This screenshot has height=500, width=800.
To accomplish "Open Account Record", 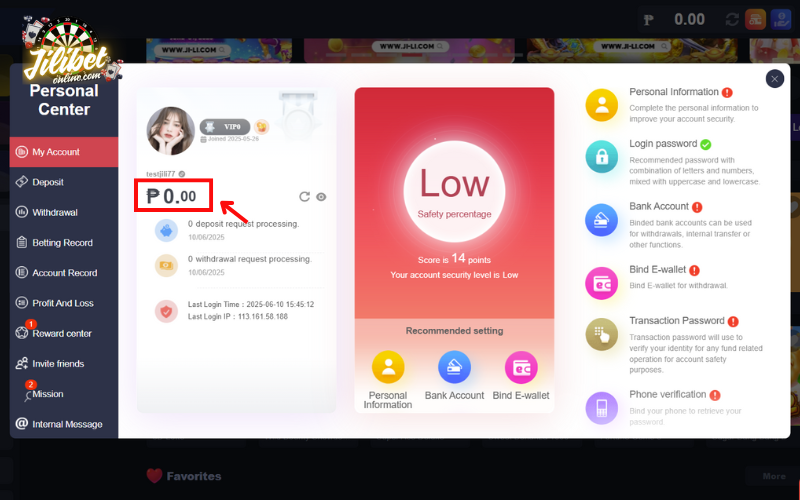I will 64,273.
